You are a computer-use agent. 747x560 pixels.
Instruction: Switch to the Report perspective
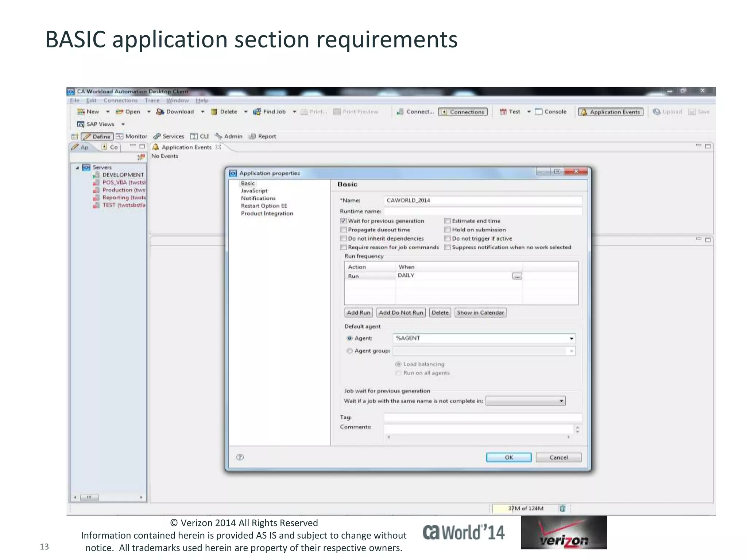pyautogui.click(x=262, y=136)
